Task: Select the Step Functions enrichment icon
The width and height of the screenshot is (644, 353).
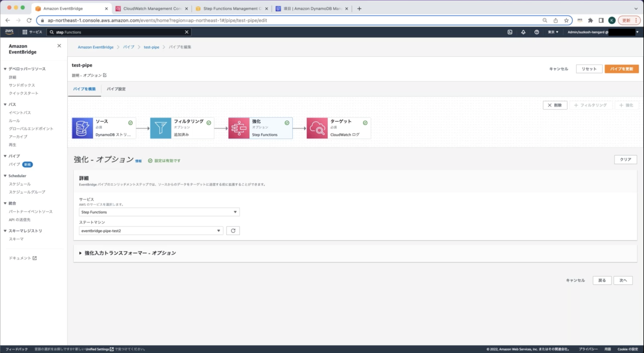Action: 239,128
